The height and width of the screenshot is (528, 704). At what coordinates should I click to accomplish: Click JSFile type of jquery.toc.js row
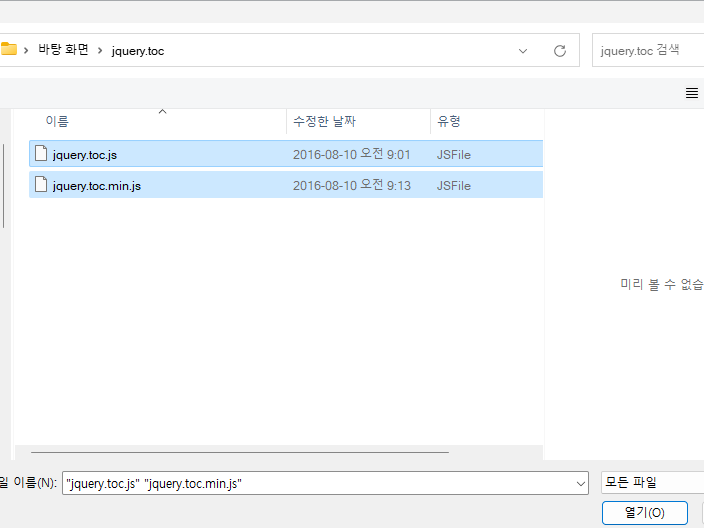[x=454, y=155]
